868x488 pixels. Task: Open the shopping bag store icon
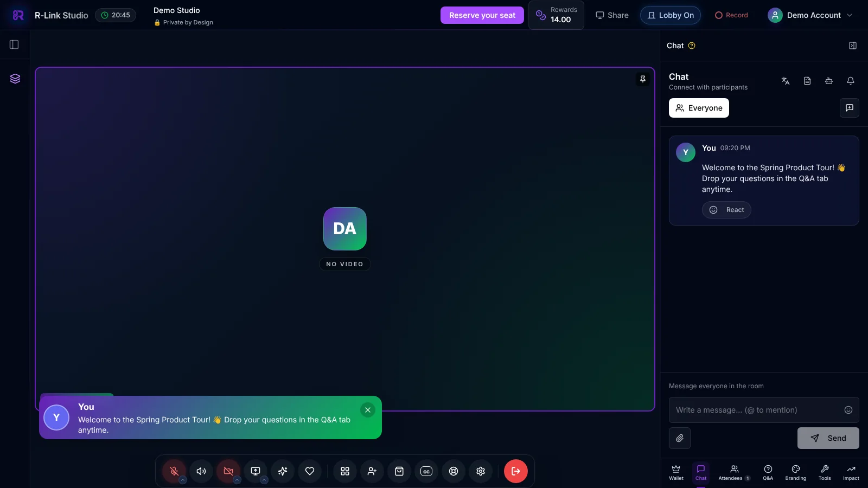coord(399,471)
